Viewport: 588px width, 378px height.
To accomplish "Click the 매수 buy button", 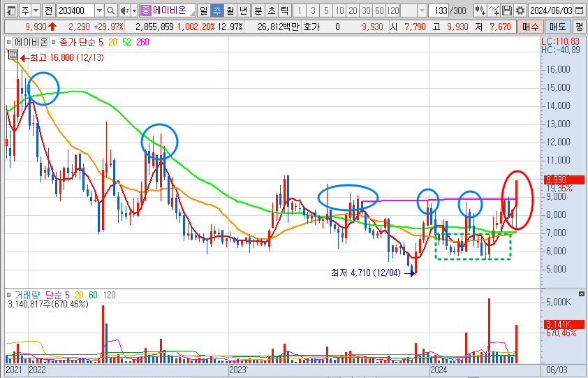I will pos(530,27).
